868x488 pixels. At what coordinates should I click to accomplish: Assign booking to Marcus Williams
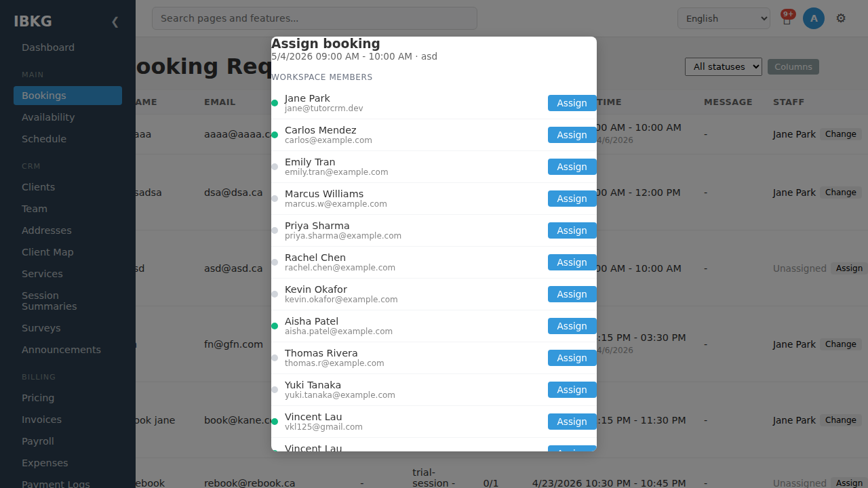[572, 199]
